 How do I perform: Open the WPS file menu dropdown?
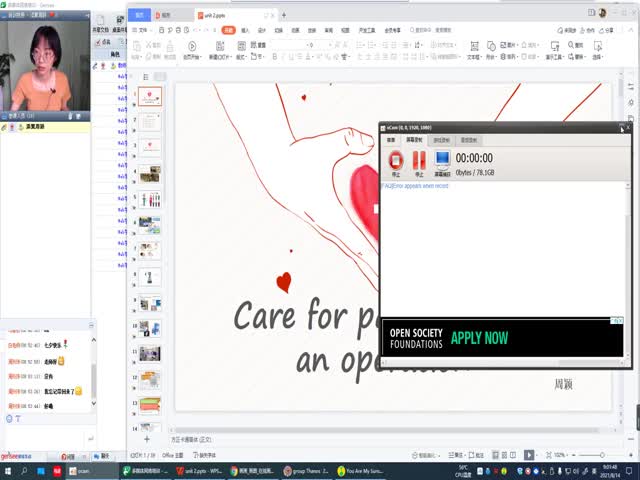[x=143, y=31]
